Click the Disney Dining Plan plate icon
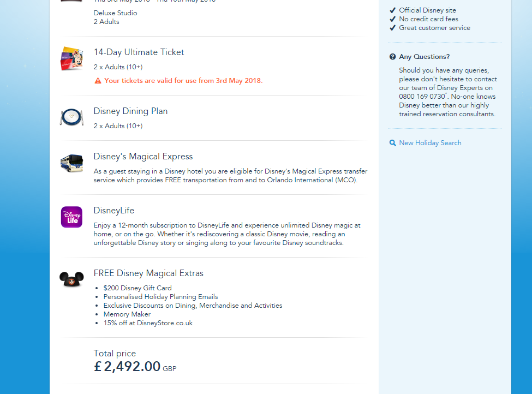Screen dimensions: 532x394 pos(71,117)
